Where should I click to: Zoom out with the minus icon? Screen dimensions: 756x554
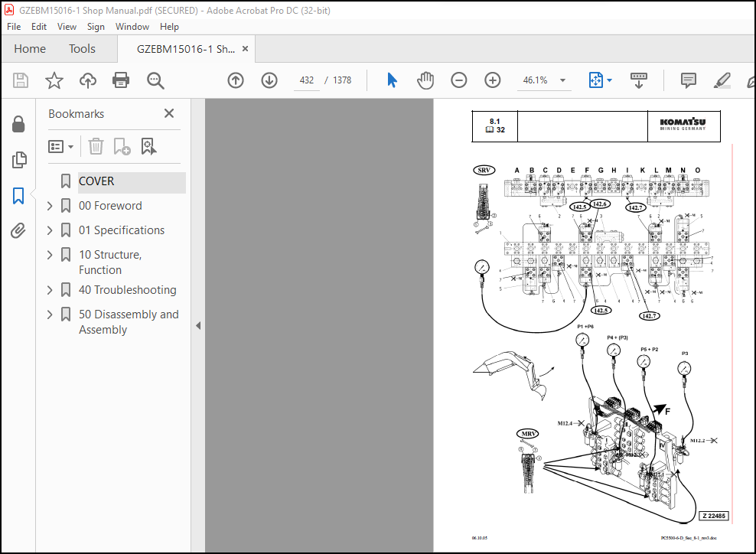click(458, 80)
